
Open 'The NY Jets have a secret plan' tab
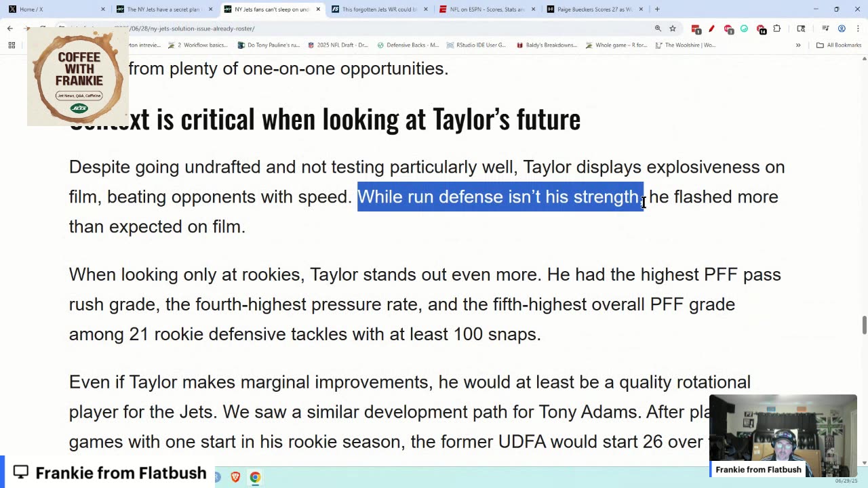164,9
